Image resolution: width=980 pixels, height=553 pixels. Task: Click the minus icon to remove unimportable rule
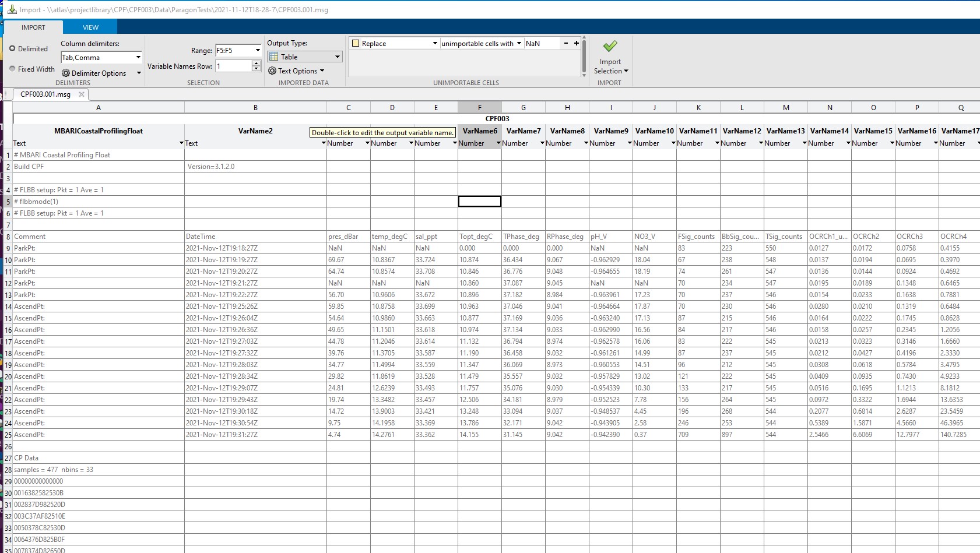click(566, 43)
